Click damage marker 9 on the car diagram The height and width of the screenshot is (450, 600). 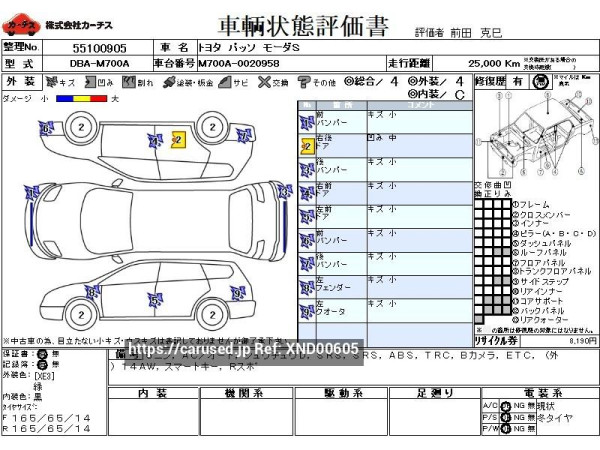238,293
